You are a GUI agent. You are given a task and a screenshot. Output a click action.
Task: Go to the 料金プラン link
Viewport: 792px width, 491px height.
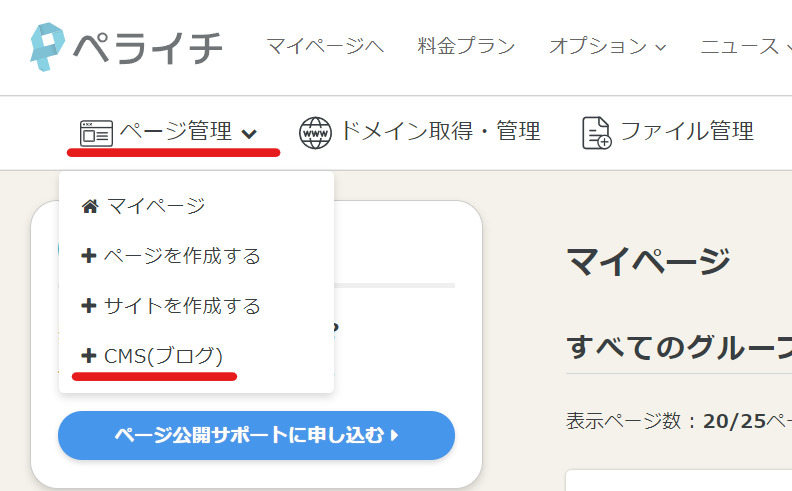coord(466,46)
